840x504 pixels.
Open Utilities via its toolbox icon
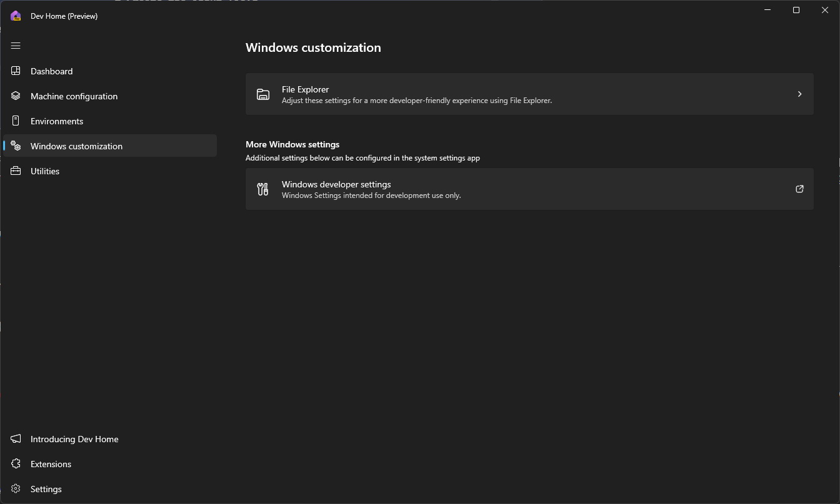[15, 170]
